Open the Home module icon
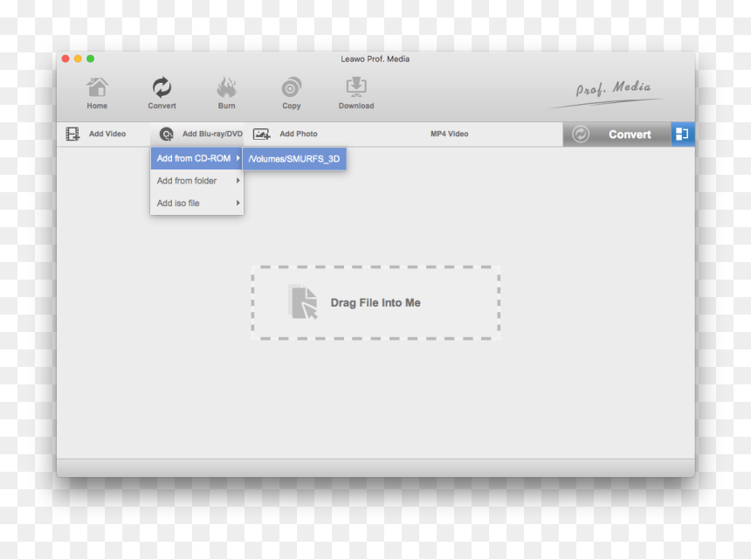 97,87
